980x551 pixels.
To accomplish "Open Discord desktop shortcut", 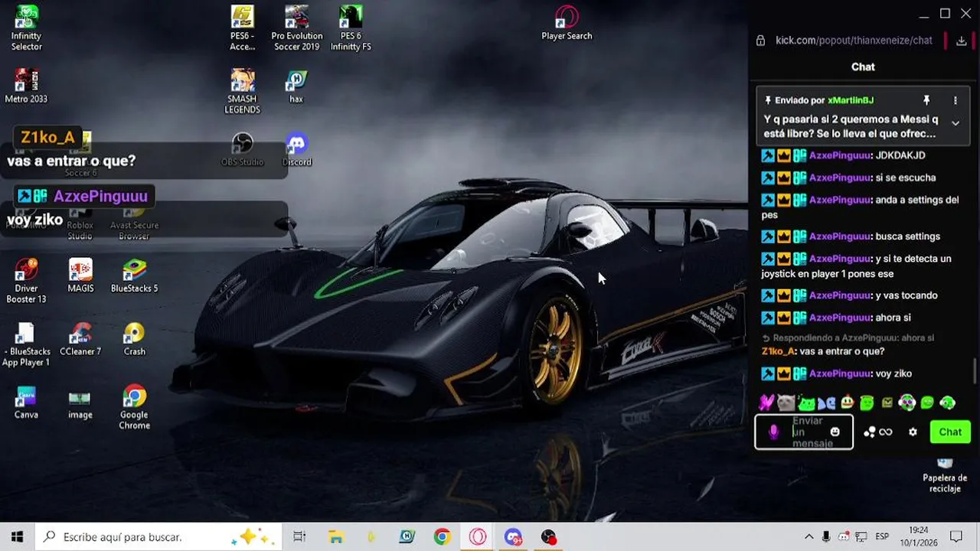I will click(296, 149).
